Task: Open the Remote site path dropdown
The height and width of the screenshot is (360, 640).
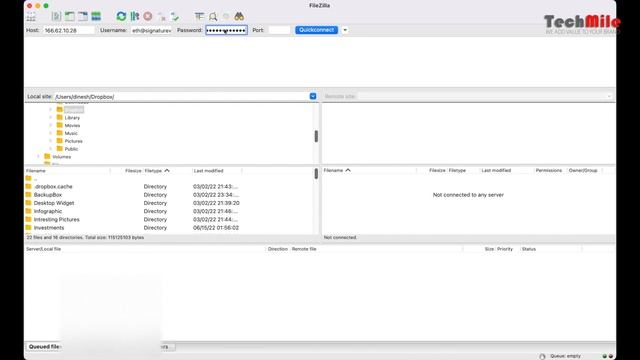Action: [609, 96]
